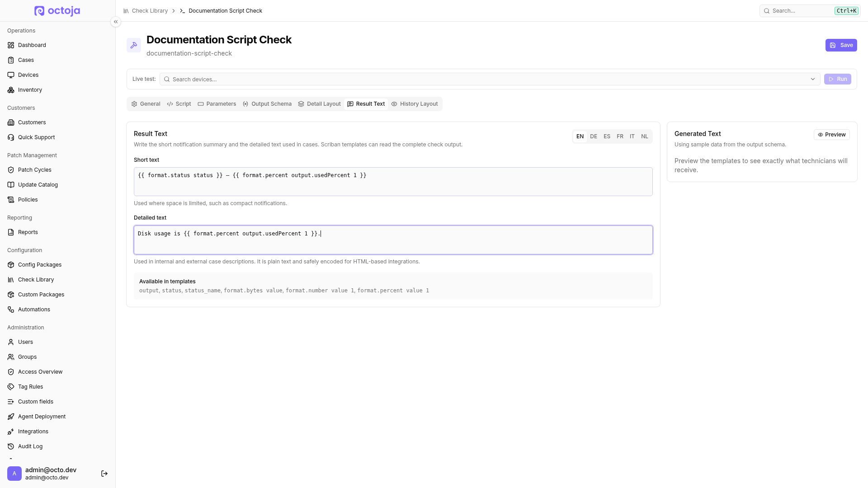
Task: Click the Automations workflow icon
Action: [11, 310]
